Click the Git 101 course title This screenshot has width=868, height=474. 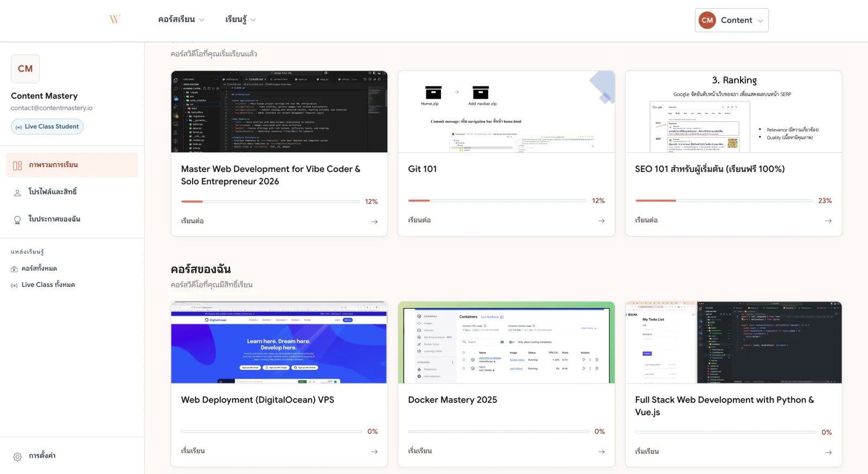coord(422,169)
